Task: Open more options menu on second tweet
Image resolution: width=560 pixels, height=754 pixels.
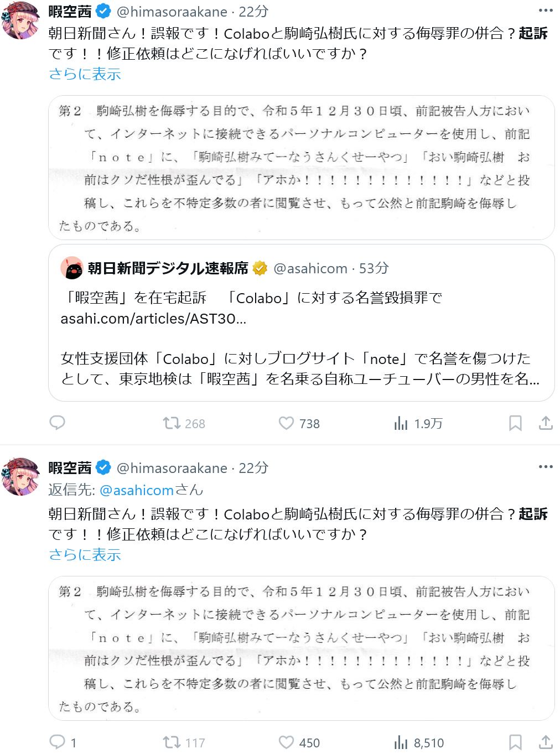Action: coord(546,467)
